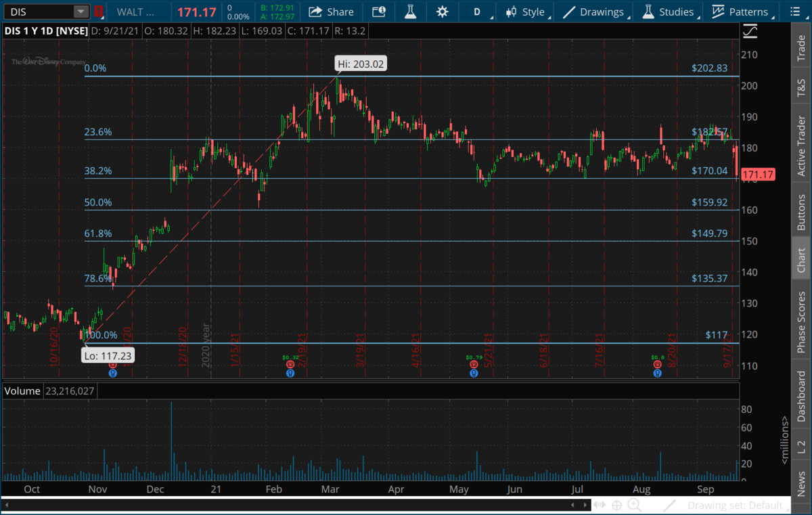
Task: Open the DIS symbol dropdown arrow
Action: coord(81,12)
